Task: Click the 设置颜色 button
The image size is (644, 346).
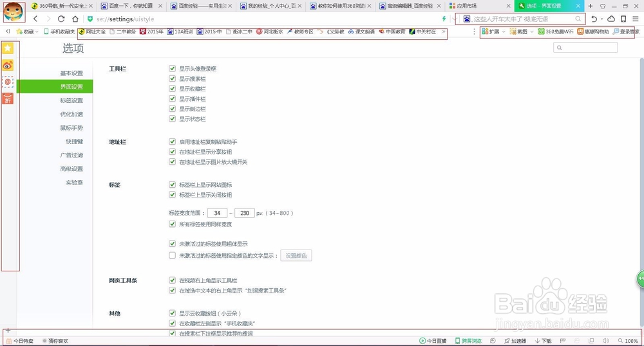Action: [x=296, y=255]
